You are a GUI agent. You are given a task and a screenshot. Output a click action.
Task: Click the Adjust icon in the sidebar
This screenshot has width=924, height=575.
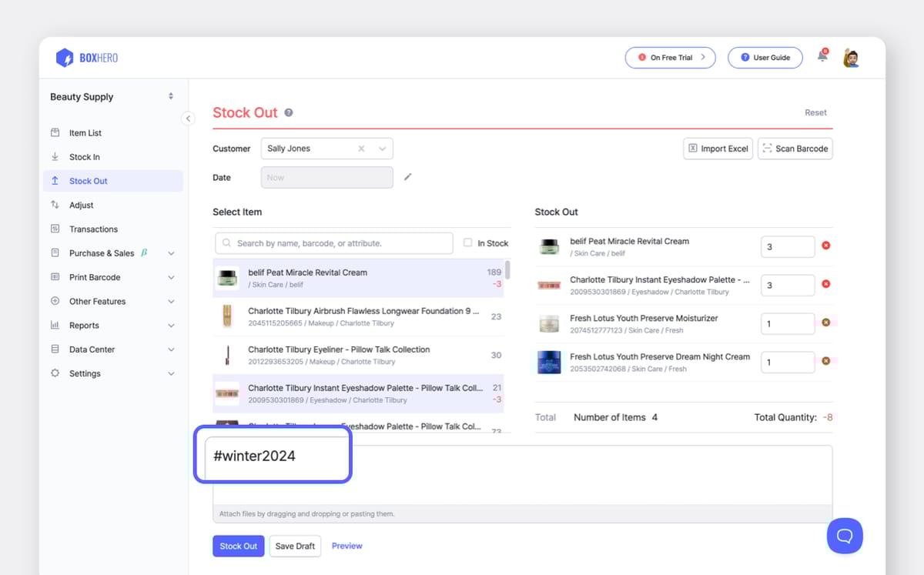(x=55, y=205)
